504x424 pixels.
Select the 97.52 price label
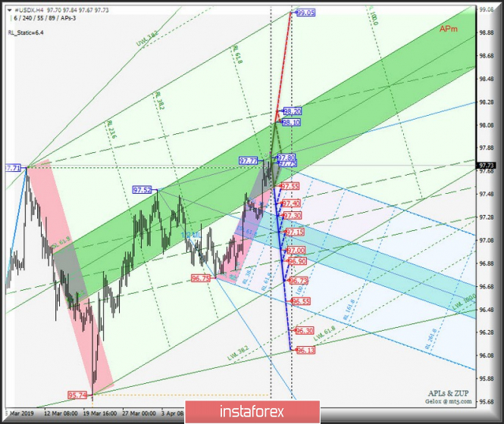coord(142,190)
